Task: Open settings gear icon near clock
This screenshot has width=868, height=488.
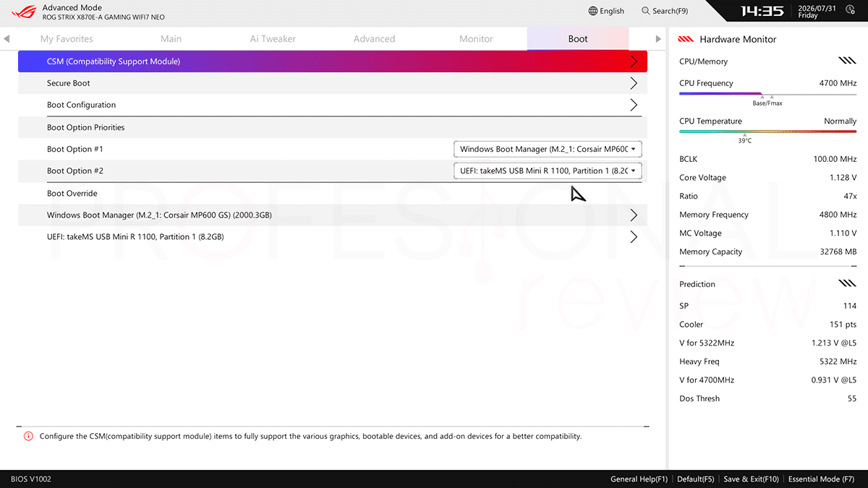Action: click(x=849, y=11)
